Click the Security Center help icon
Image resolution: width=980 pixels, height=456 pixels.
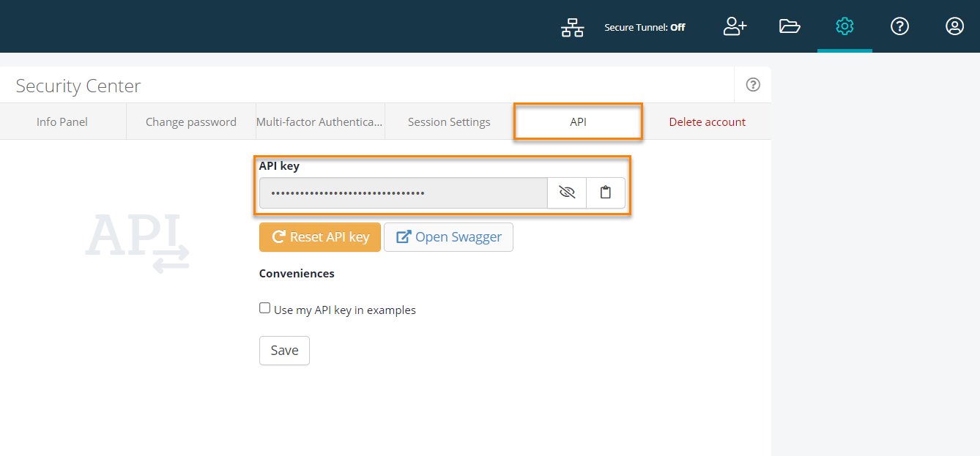pyautogui.click(x=752, y=84)
